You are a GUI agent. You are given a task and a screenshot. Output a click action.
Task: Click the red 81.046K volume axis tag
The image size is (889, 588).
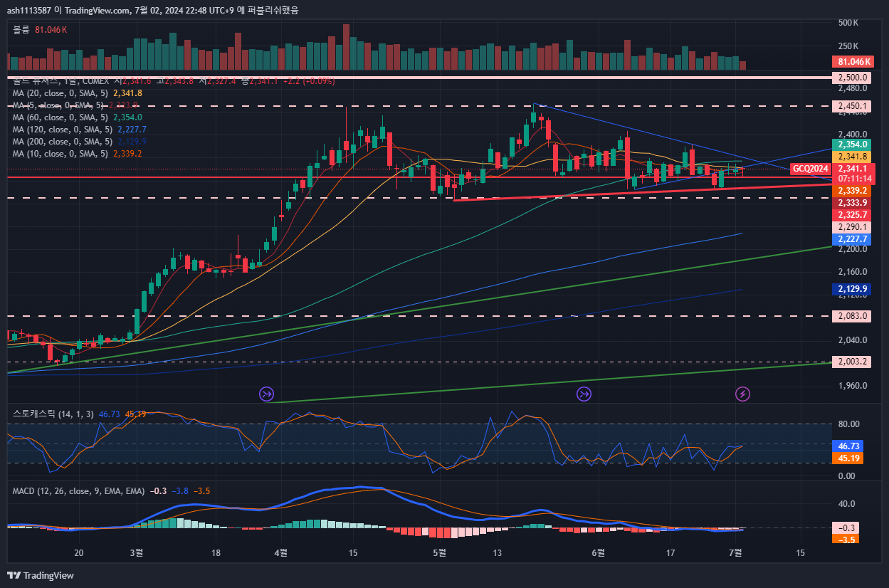coord(853,62)
